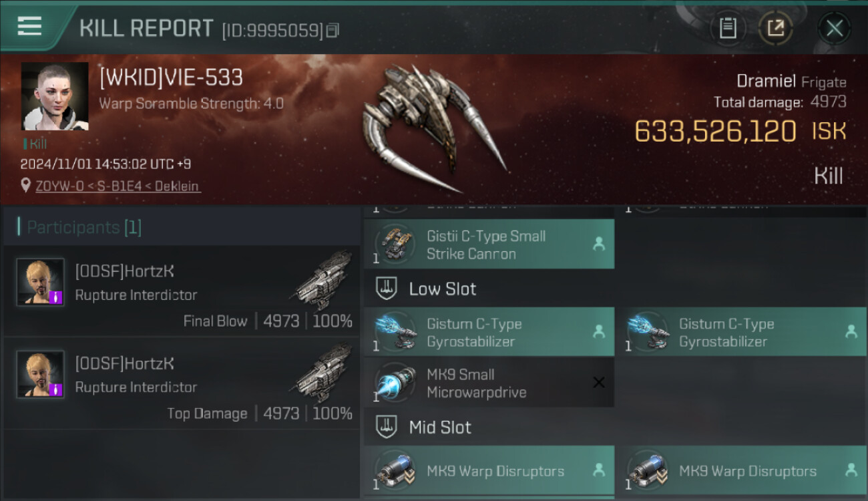View the victim pilot portrait

[55, 96]
